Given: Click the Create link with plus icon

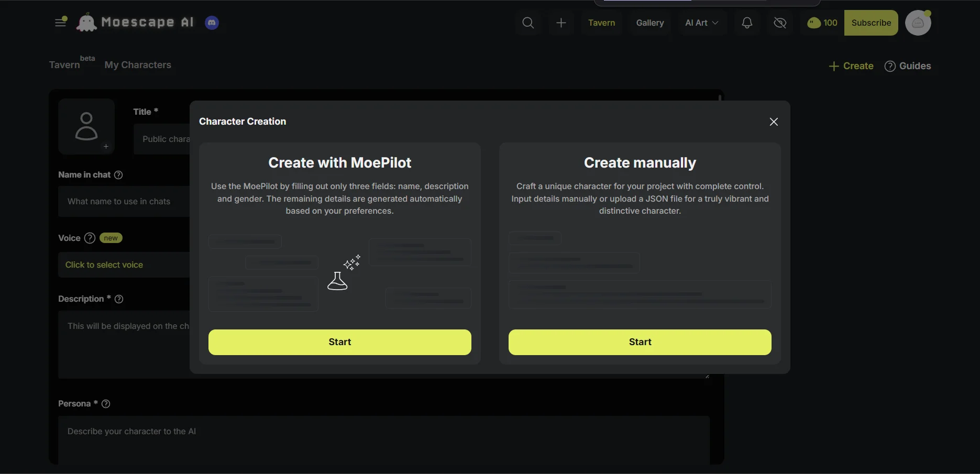Looking at the screenshot, I should point(851,66).
